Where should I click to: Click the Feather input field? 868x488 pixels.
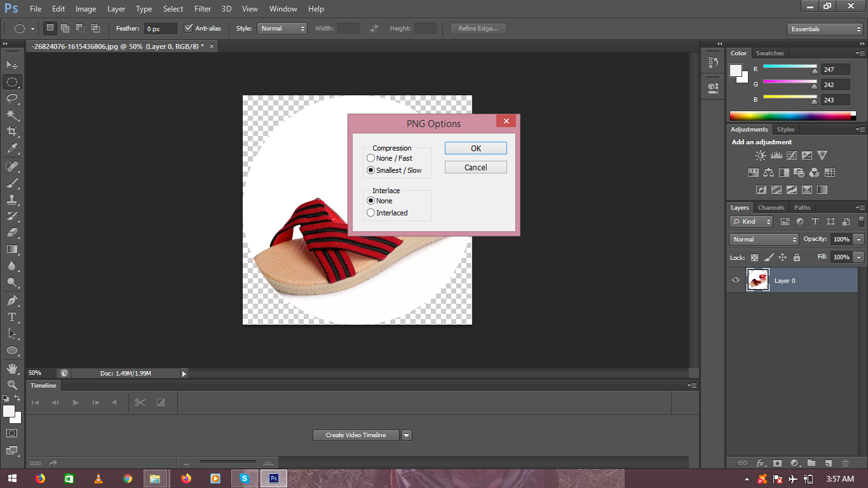[x=161, y=29]
